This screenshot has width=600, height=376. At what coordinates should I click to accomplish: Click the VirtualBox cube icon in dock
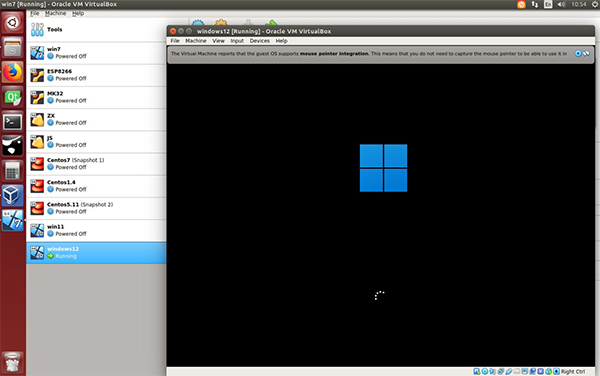(x=13, y=195)
